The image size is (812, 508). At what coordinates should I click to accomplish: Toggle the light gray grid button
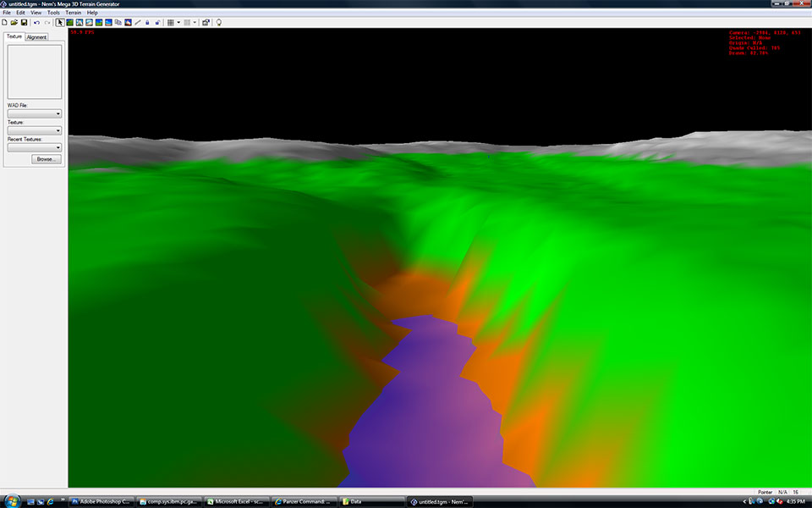(187, 22)
